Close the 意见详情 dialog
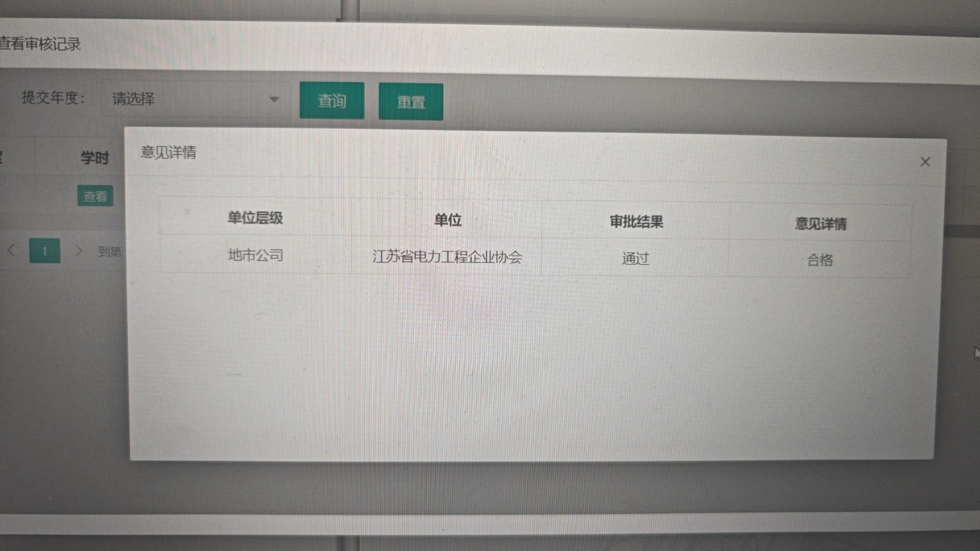 (x=925, y=162)
